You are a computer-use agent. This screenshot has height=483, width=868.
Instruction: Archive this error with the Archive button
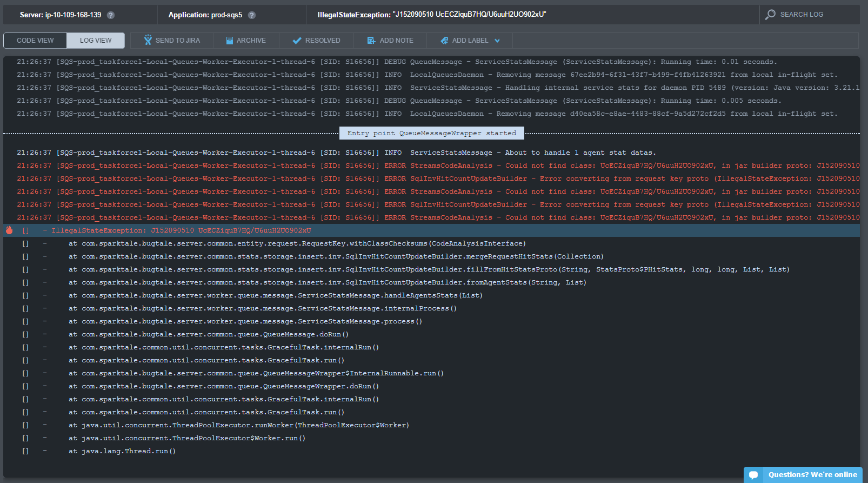click(x=246, y=41)
